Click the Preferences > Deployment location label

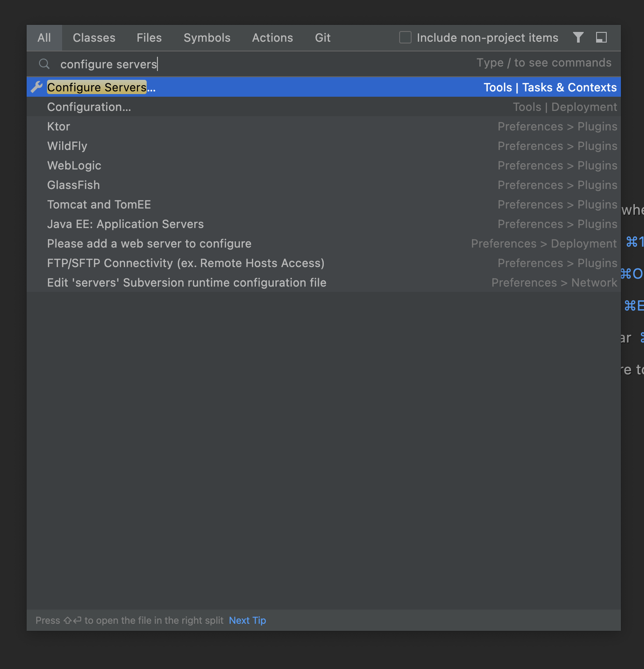click(544, 244)
